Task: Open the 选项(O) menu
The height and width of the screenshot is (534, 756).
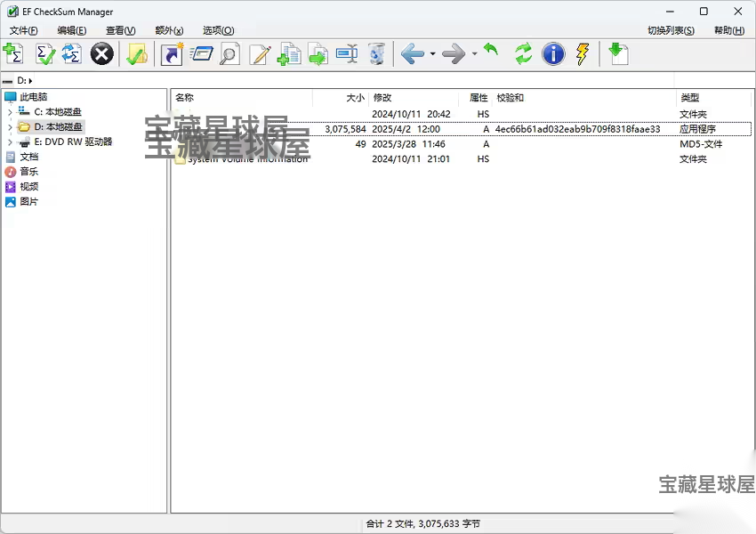Action: [219, 30]
